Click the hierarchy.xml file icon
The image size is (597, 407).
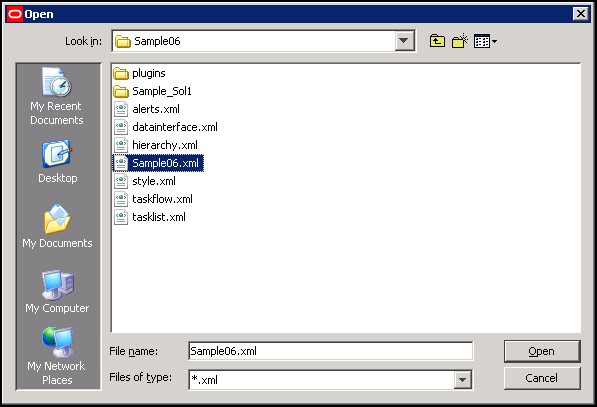[x=121, y=145]
